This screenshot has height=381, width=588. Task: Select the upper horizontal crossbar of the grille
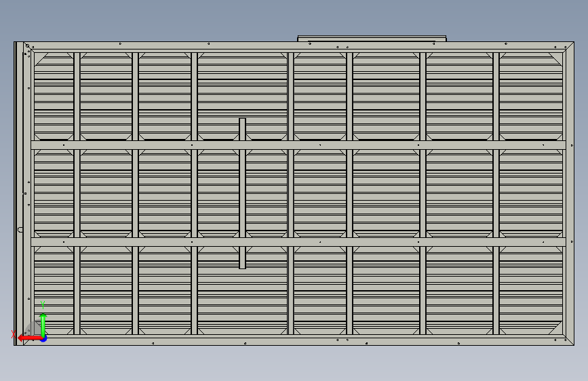298,145
